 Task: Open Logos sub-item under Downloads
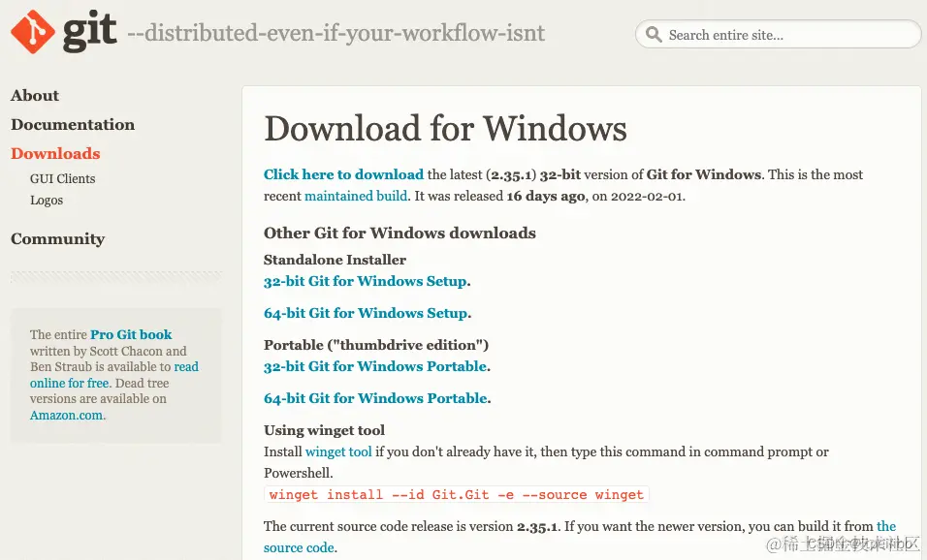click(47, 201)
